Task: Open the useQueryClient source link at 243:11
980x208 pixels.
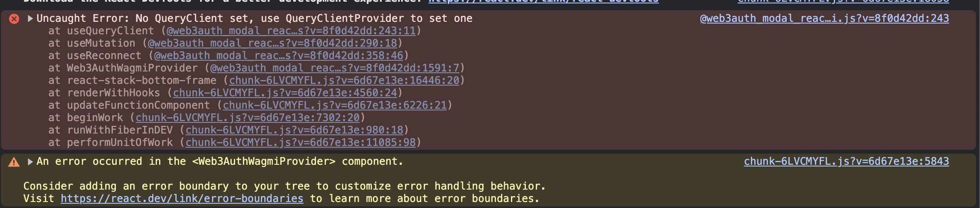Action: pyautogui.click(x=291, y=31)
